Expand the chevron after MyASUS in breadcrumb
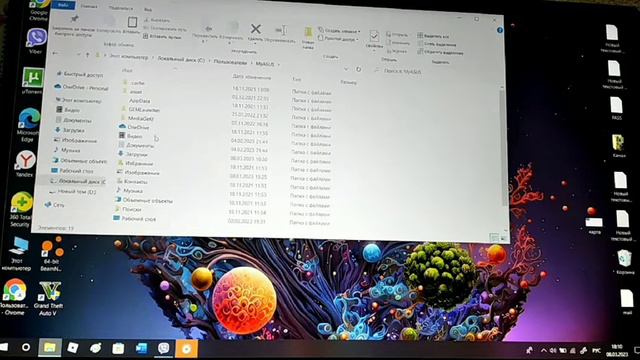This screenshot has height=360, width=640. coord(279,64)
